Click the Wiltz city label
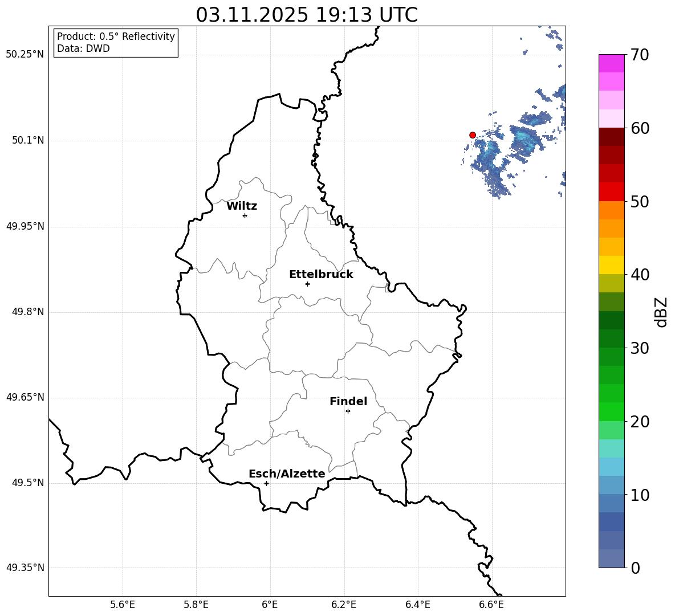This screenshot has width=675, height=616. point(242,206)
